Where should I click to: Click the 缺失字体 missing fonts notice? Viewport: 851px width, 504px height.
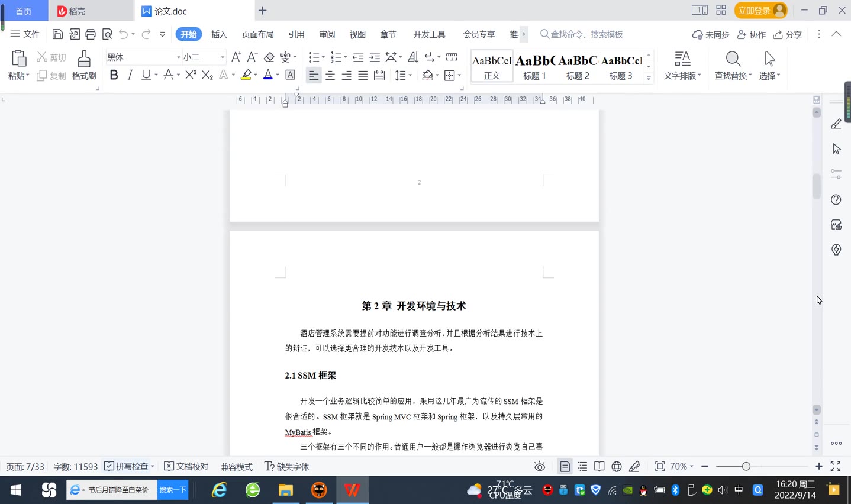287,467
